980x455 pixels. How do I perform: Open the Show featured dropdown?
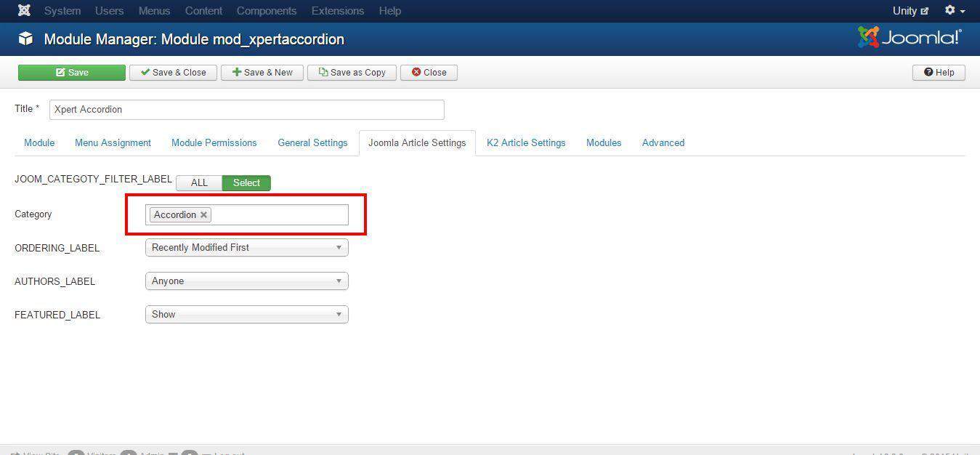tap(246, 314)
